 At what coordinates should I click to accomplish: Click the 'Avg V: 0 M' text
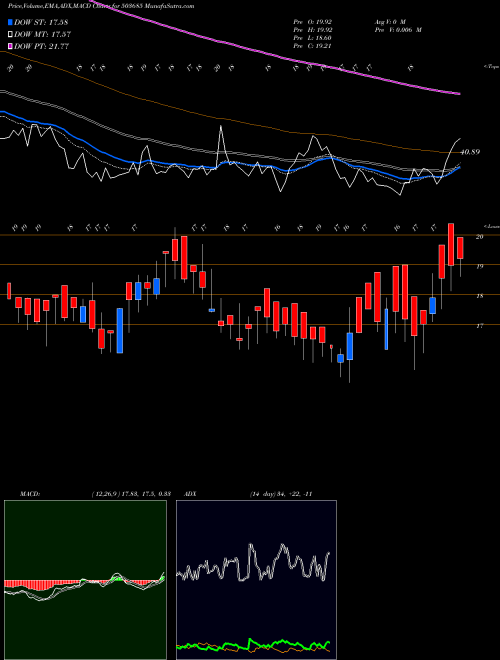tap(389, 21)
